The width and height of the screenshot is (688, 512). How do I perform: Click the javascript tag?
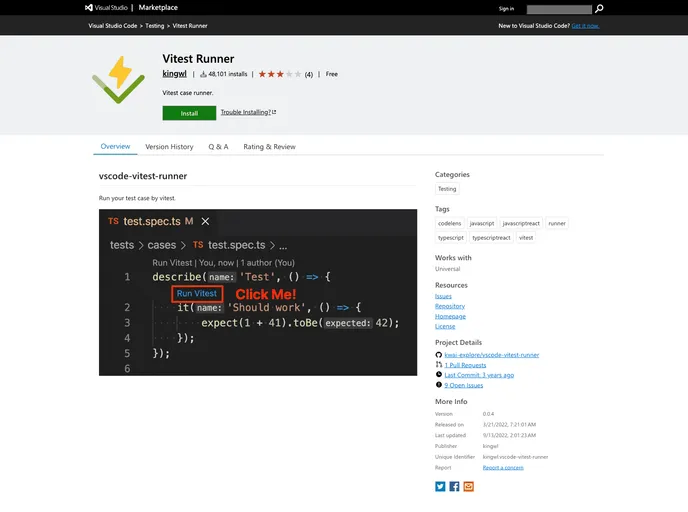pyautogui.click(x=482, y=223)
